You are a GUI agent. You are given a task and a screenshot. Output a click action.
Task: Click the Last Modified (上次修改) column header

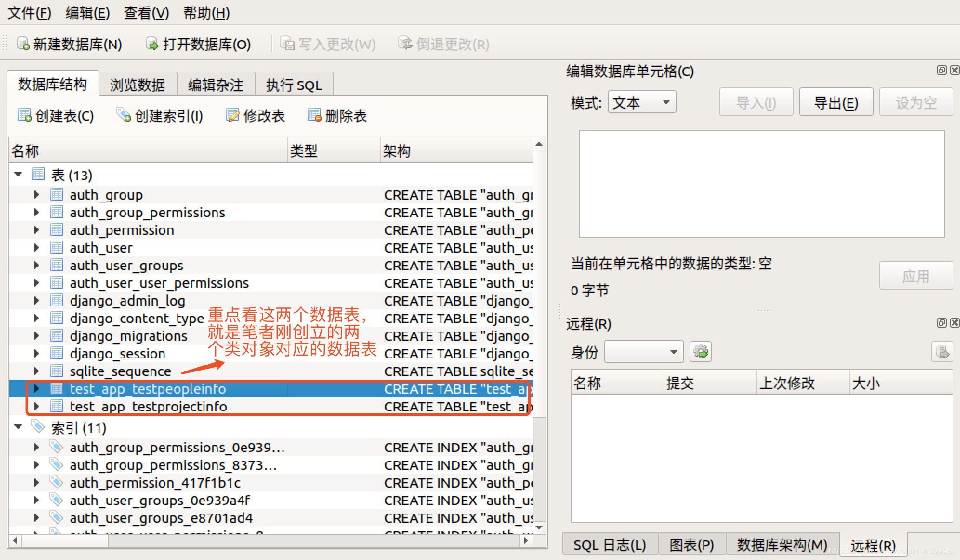[803, 383]
